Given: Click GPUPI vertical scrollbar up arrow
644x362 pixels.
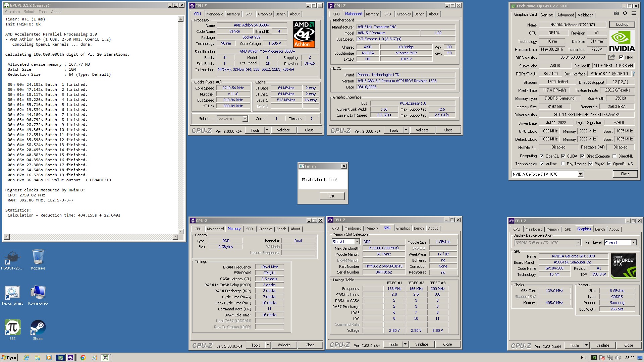Looking at the screenshot, I should [x=181, y=19].
